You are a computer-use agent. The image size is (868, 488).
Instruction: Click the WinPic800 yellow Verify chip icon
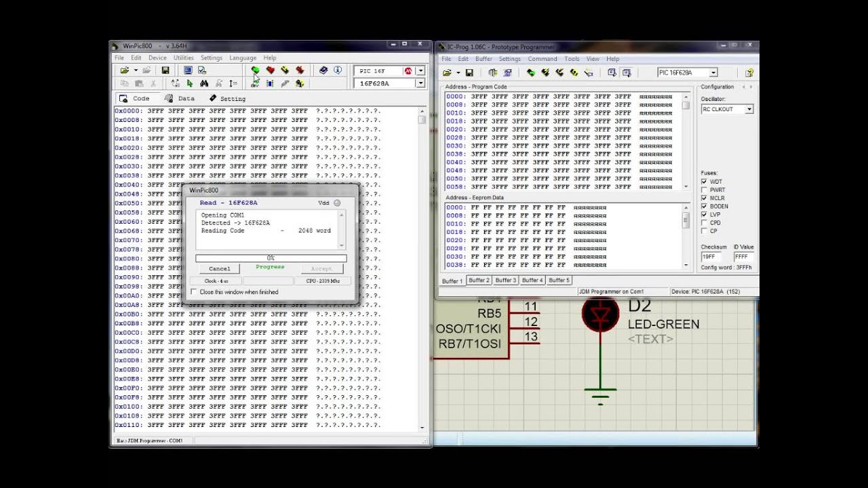pos(285,70)
